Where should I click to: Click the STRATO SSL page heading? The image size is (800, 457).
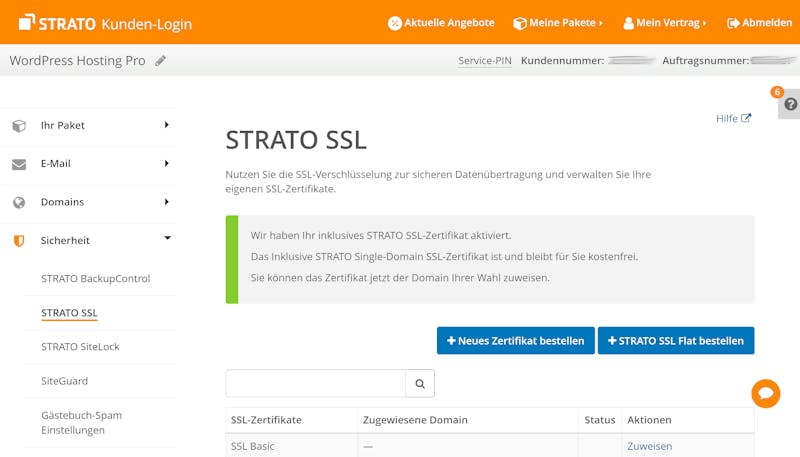point(296,140)
